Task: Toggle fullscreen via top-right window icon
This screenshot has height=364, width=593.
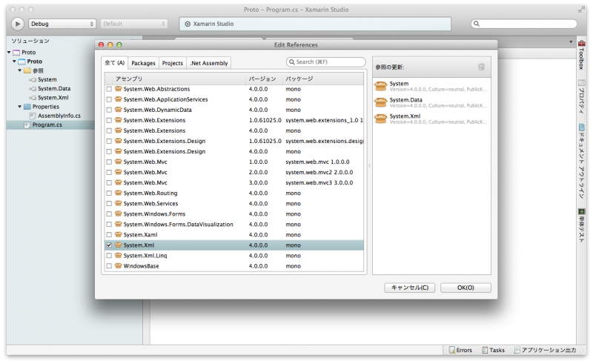Action: [581, 10]
